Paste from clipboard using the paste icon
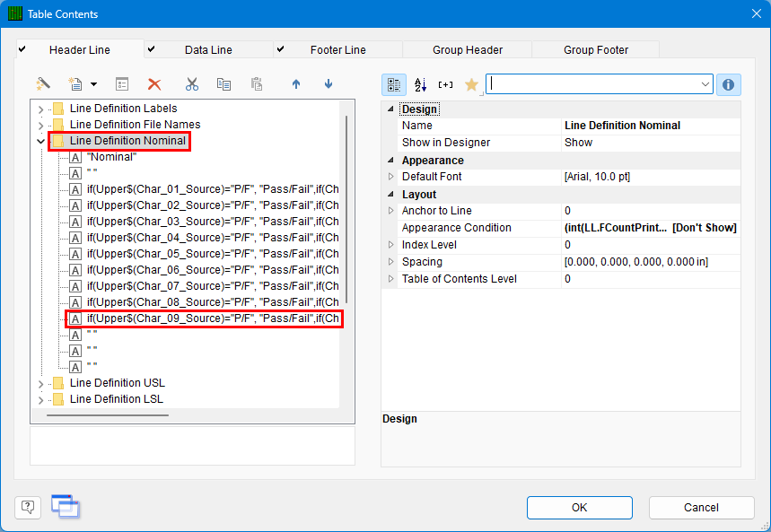 (256, 84)
